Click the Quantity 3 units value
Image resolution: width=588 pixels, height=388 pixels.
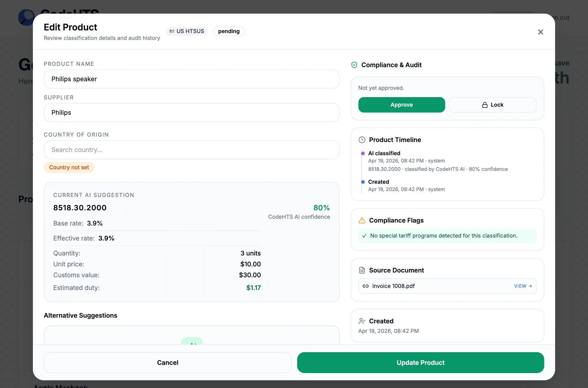coord(251,253)
